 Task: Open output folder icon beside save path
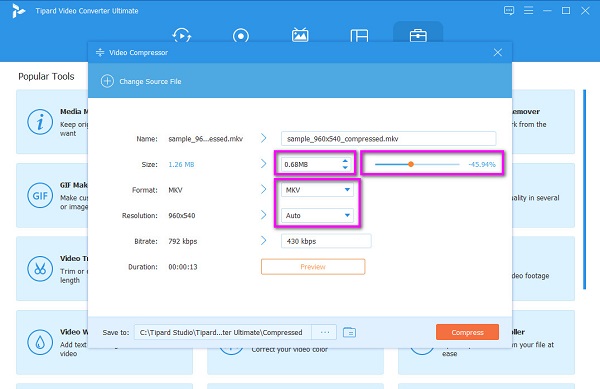(x=349, y=332)
